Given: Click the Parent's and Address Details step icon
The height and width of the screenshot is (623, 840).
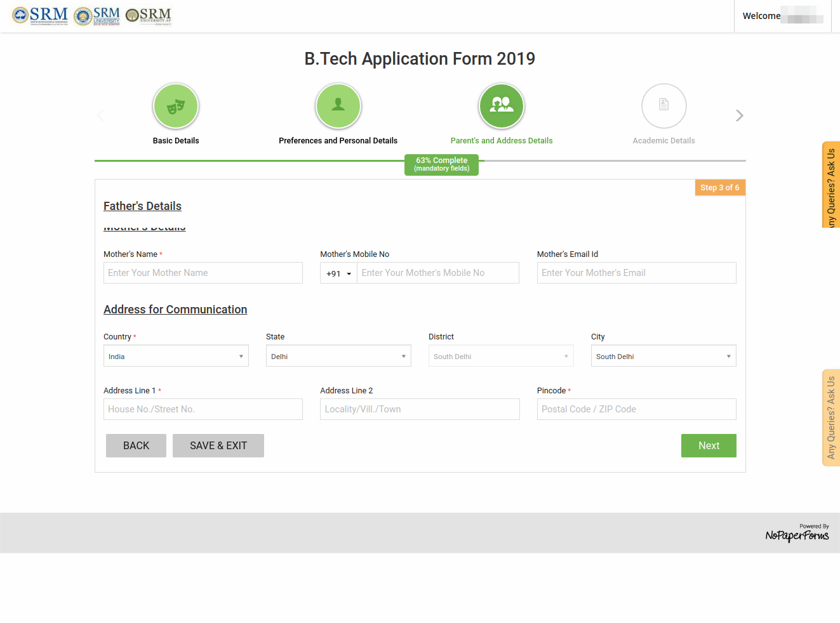Looking at the screenshot, I should click(x=502, y=105).
